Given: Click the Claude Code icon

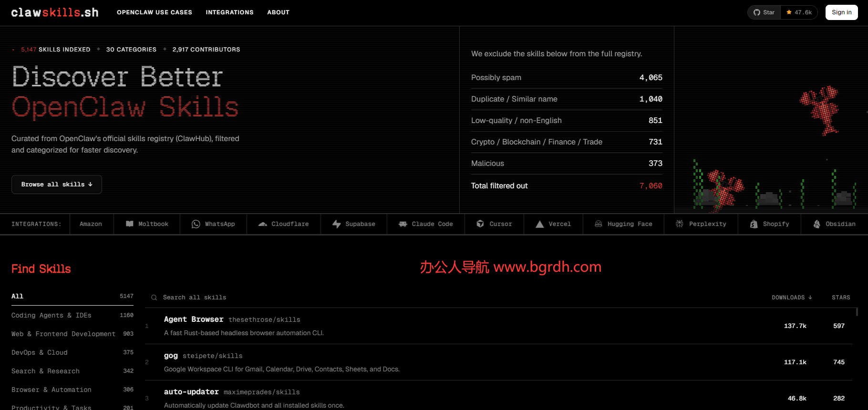Looking at the screenshot, I should (403, 224).
